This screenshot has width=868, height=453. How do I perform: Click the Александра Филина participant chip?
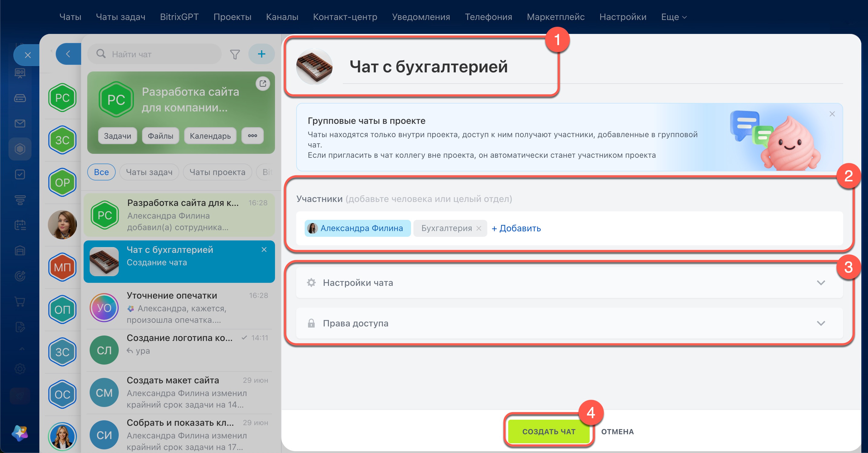tap(357, 228)
